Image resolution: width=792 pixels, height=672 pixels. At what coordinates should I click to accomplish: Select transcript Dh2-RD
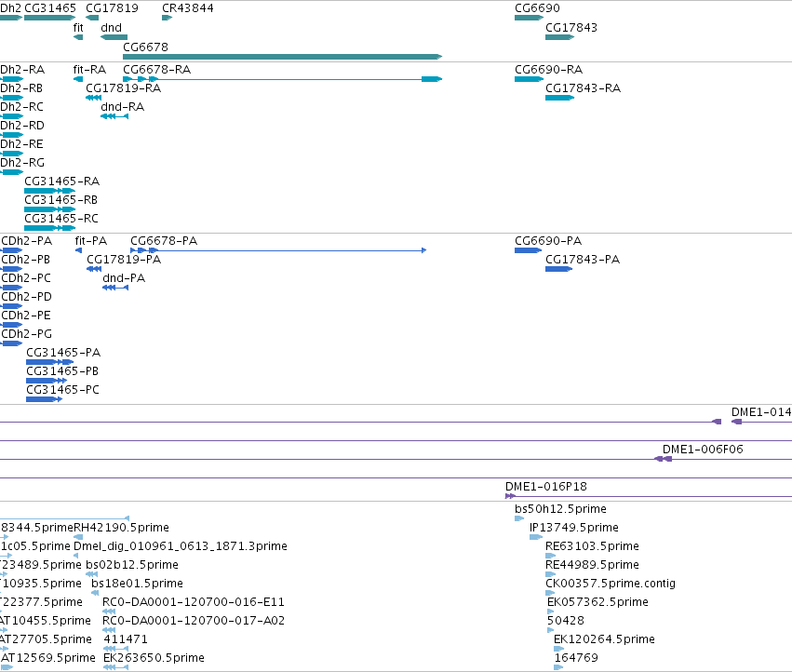[11, 135]
